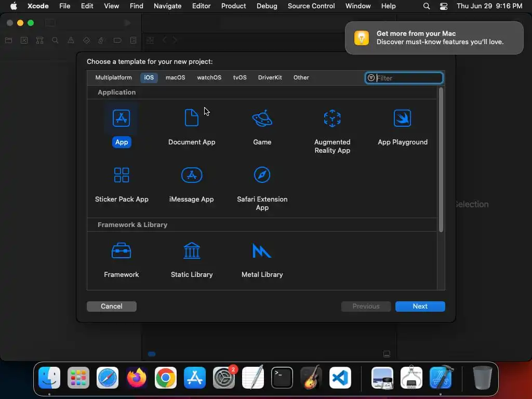Viewport: 532px width, 399px height.
Task: Open the Editor menu
Action: 201,6
